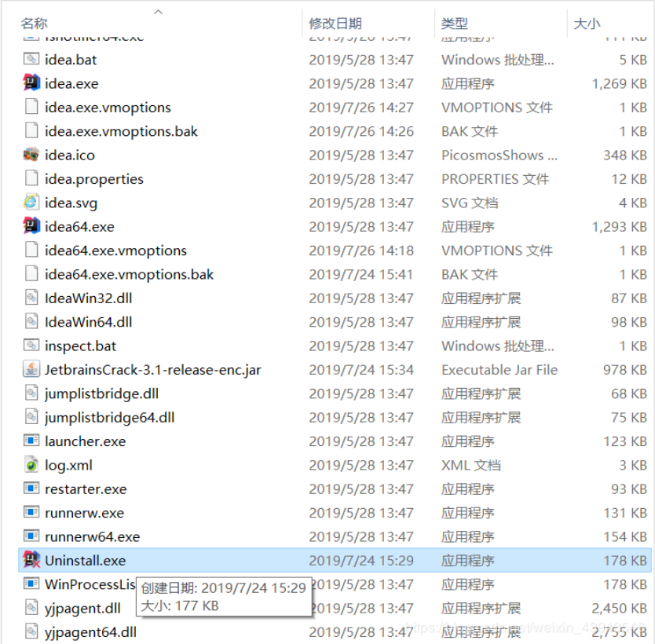Click the Uninstall.exe icon
The height and width of the screenshot is (644, 655).
[31, 560]
